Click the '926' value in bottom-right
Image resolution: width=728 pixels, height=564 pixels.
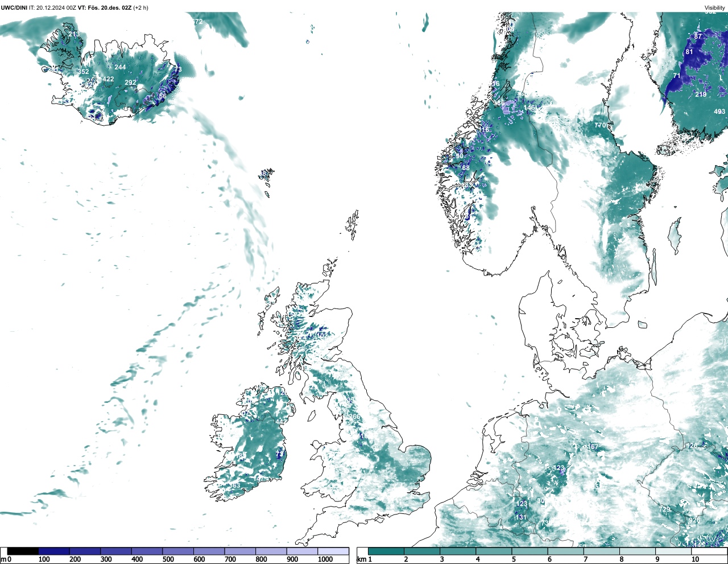[x=694, y=520]
